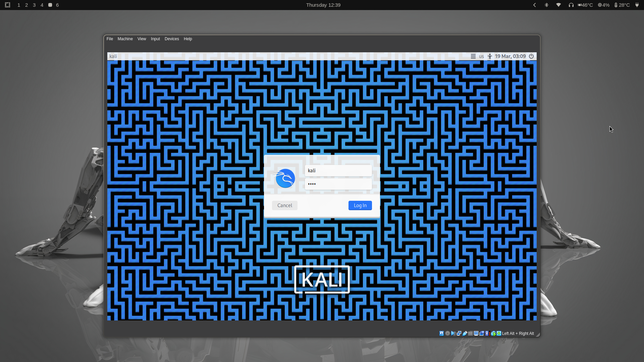Open the Input menu
The width and height of the screenshot is (644, 362).
[x=155, y=39]
